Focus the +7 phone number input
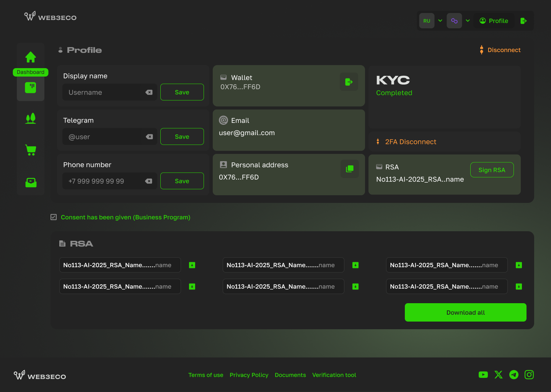This screenshot has width=551, height=392. click(110, 181)
